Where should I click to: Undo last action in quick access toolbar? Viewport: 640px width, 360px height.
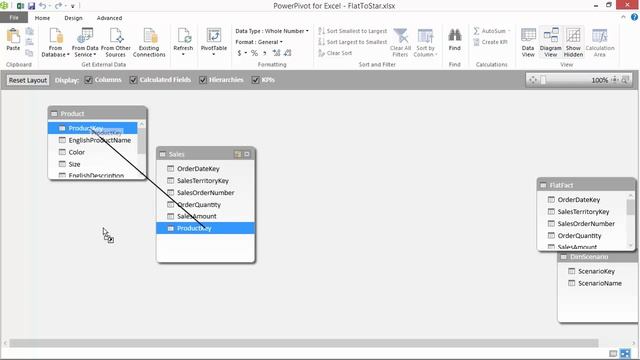click(x=42, y=6)
